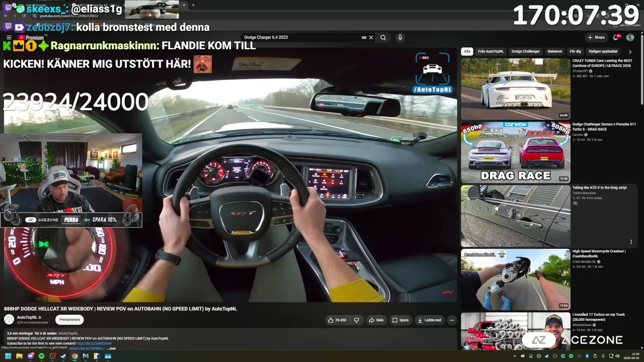This screenshot has height=362, width=644.
Task: Open the YouTube hamburger guide menu
Action: [x=9, y=38]
